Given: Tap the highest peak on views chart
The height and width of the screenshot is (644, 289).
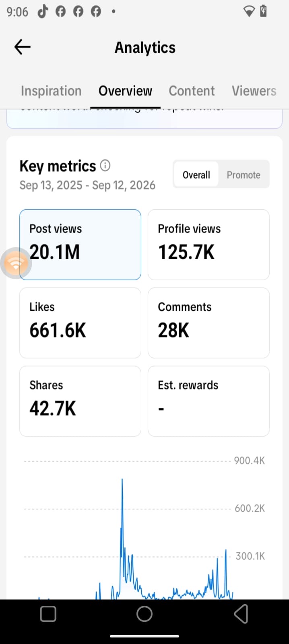Looking at the screenshot, I should tap(122, 480).
